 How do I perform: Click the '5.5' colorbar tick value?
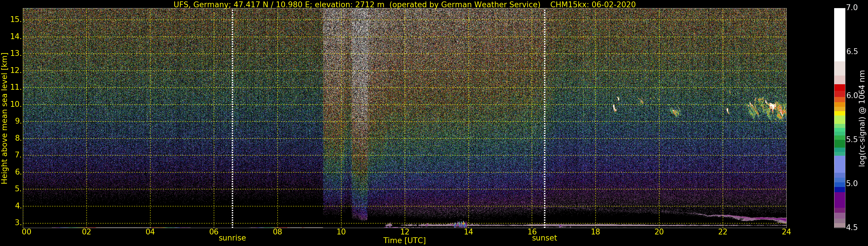852,139
